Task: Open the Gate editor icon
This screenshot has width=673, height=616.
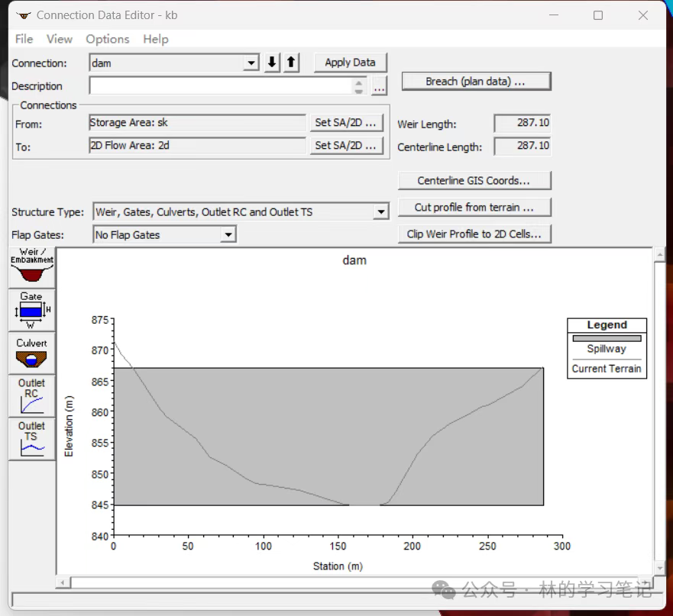Action: pos(31,310)
